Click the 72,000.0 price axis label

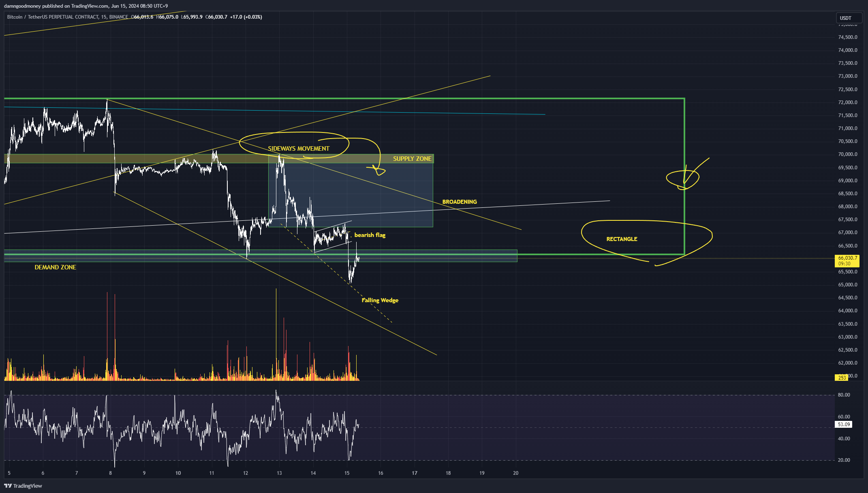[848, 102]
